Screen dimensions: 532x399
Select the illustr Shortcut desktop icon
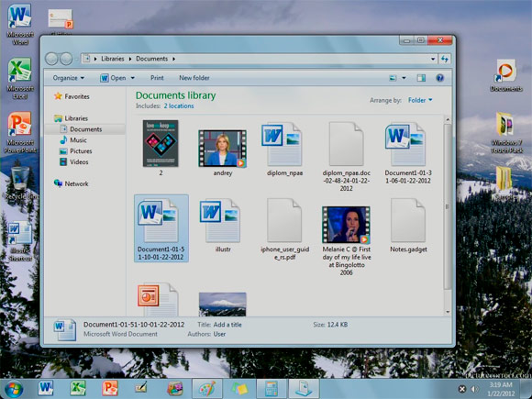click(x=19, y=241)
